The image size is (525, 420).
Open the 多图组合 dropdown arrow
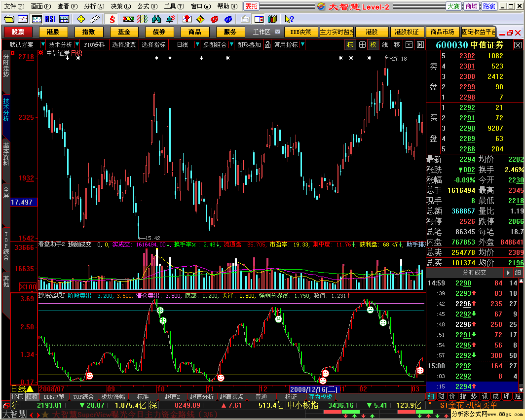point(231,44)
